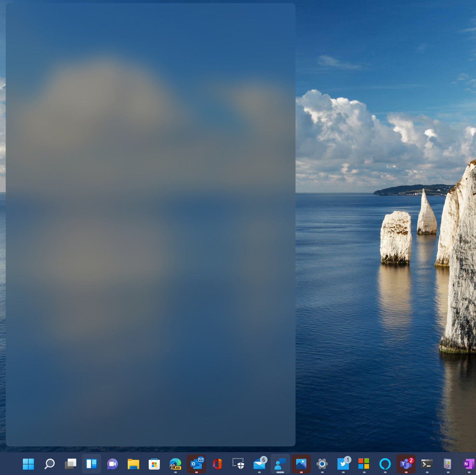
Task: Click the four-color Microsoft logo icon
Action: [x=364, y=464]
